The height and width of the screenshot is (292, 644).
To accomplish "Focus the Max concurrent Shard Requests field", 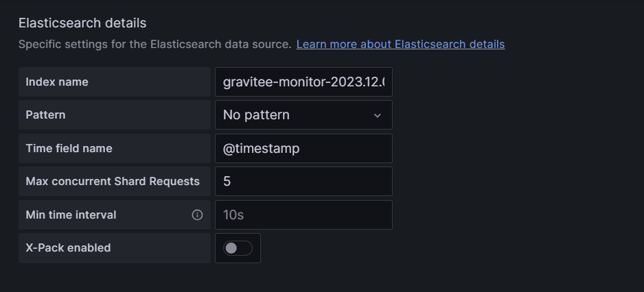I will 303,182.
